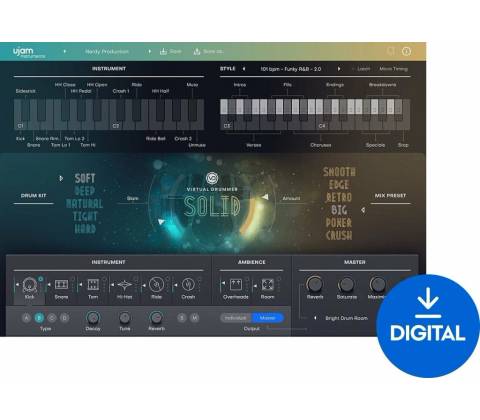Open the Micro Timing menu
The image size is (480, 420).
(393, 69)
